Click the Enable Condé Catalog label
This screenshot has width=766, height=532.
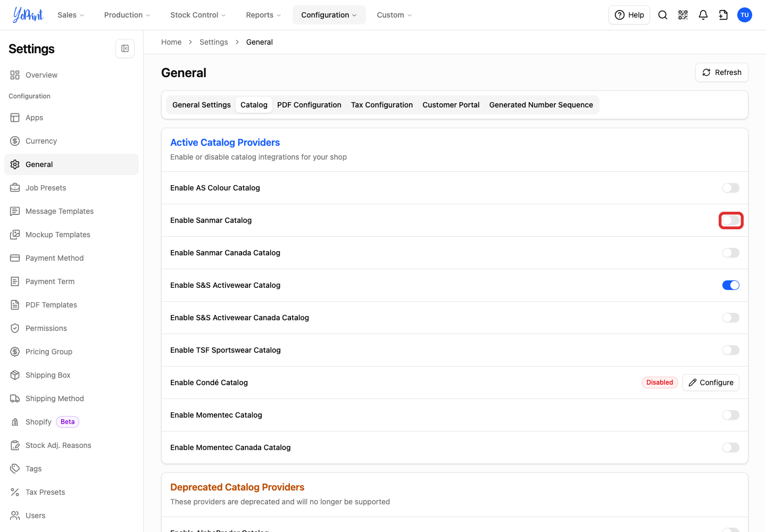(209, 383)
